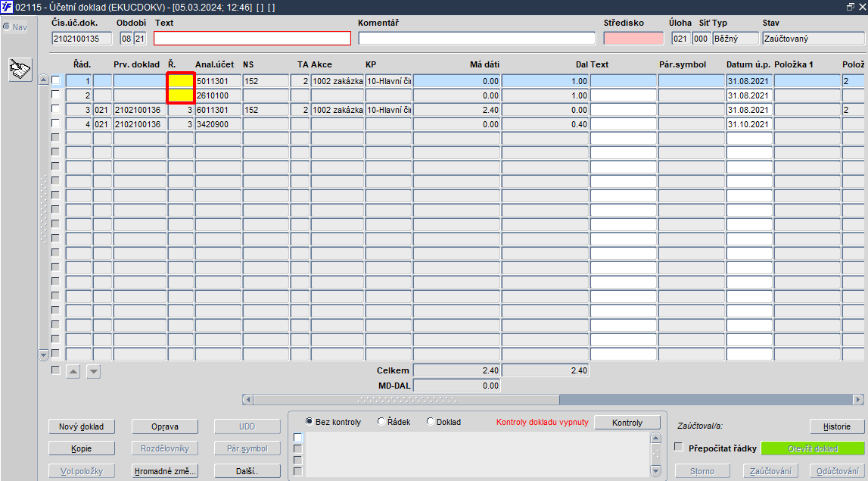Select the Nav radio button
Viewport: 868px width, 481px height.
coord(8,27)
